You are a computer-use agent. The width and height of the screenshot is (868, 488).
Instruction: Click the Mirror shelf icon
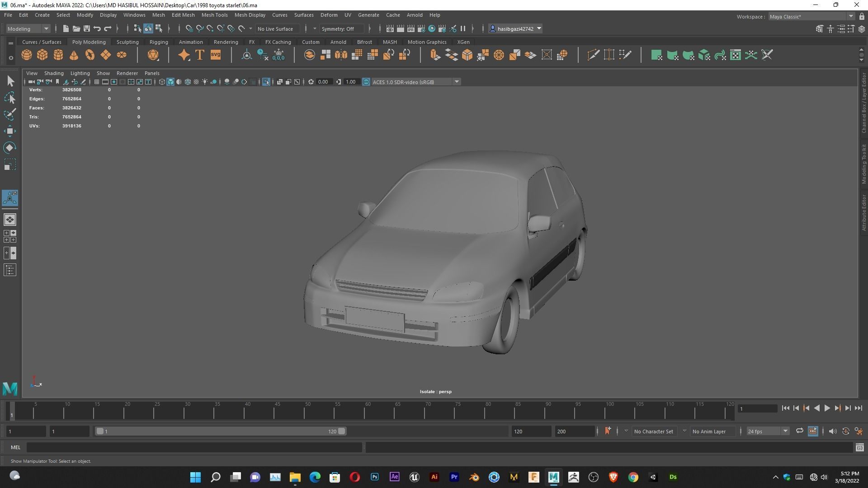tap(341, 55)
